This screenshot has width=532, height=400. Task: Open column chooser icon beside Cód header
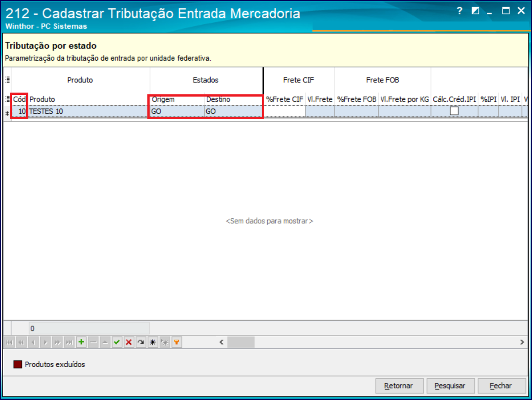(x=7, y=99)
